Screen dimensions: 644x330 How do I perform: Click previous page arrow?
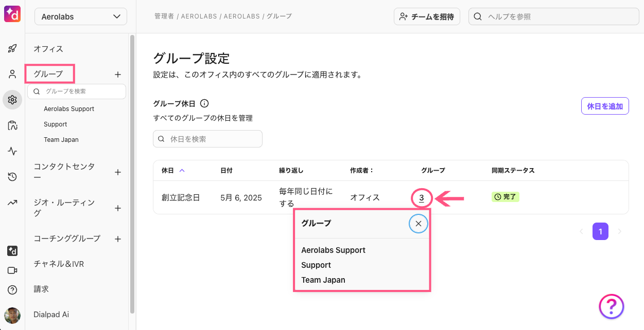click(x=581, y=231)
